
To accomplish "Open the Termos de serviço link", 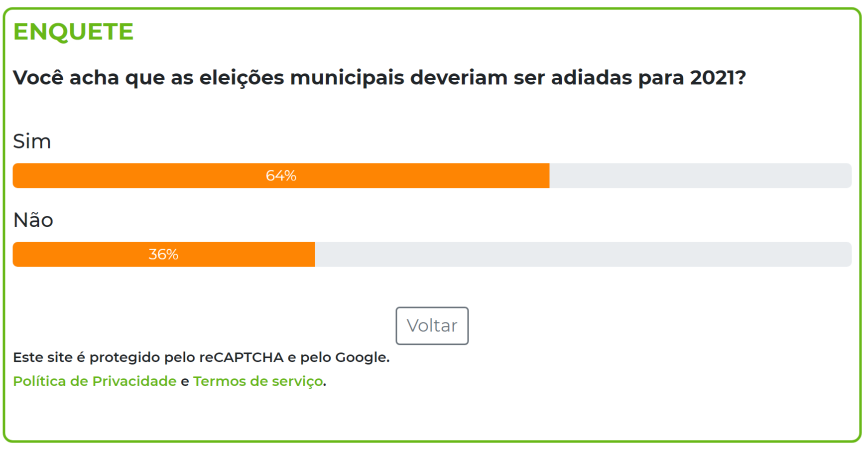I will [x=258, y=381].
